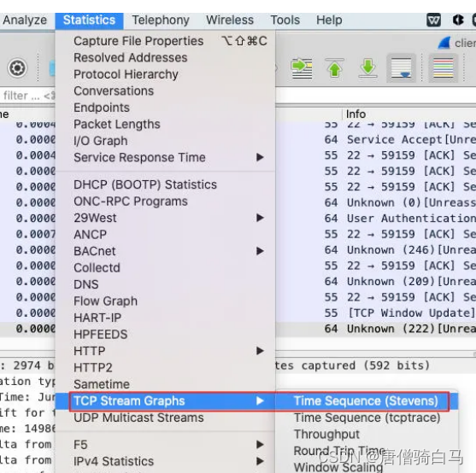Select Endpoints menu item

pyautogui.click(x=165, y=108)
